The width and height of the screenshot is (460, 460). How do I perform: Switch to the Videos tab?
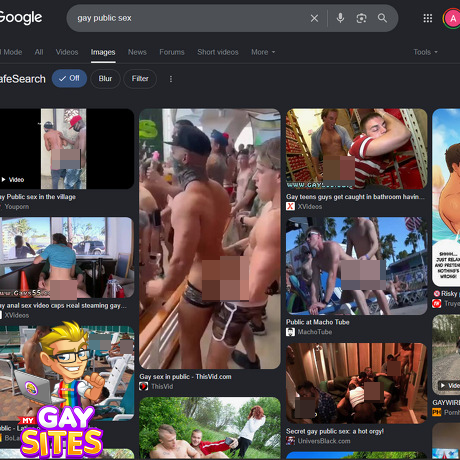click(67, 52)
